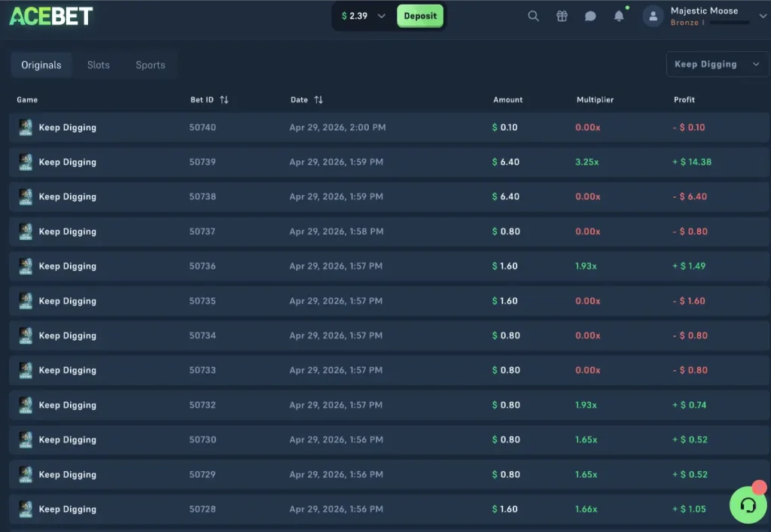Open the notifications bell

click(x=619, y=16)
